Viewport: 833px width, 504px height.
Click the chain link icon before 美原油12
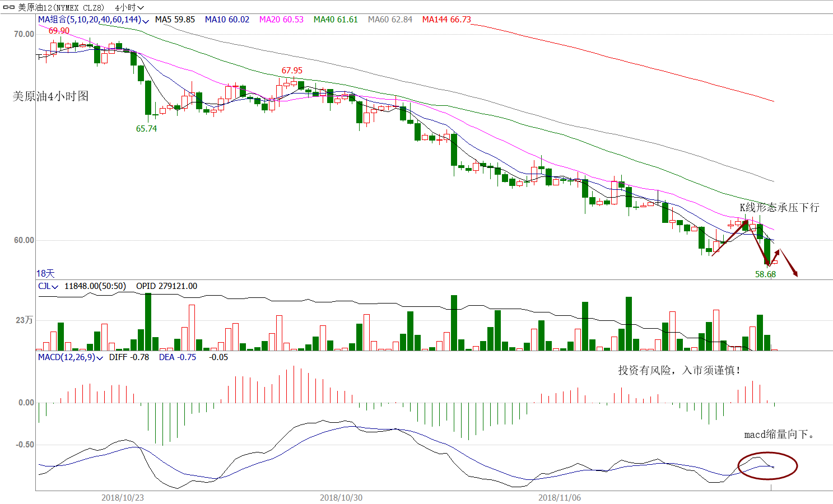[x=8, y=7]
